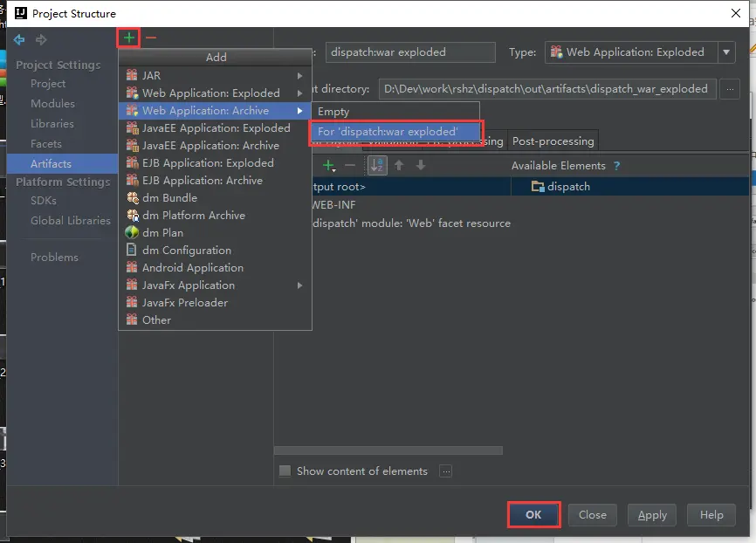Select For 'dispatch:war exploded' option
The width and height of the screenshot is (756, 543).
[x=395, y=131]
